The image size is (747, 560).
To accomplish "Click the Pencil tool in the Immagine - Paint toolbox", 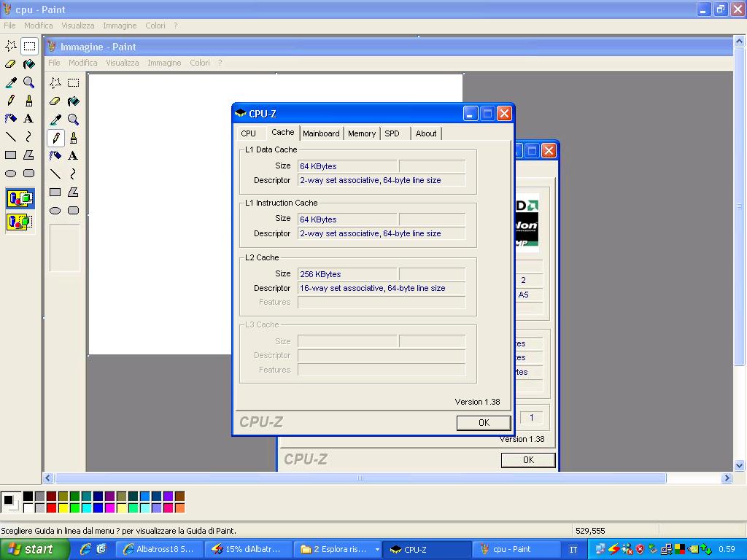I will (55, 138).
